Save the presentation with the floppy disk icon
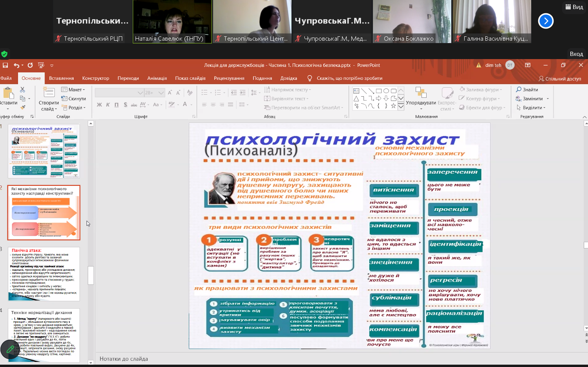The image size is (588, 367). 5,65
